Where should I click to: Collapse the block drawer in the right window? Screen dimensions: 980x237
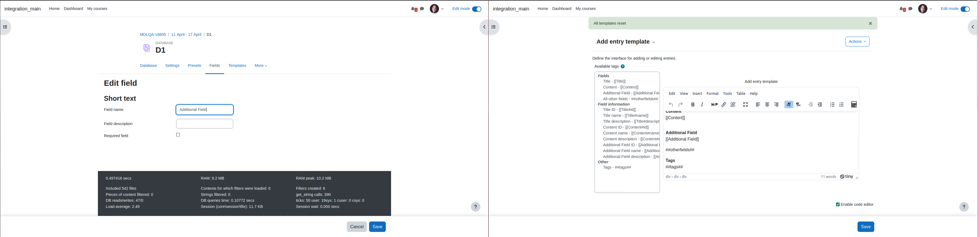click(972, 27)
